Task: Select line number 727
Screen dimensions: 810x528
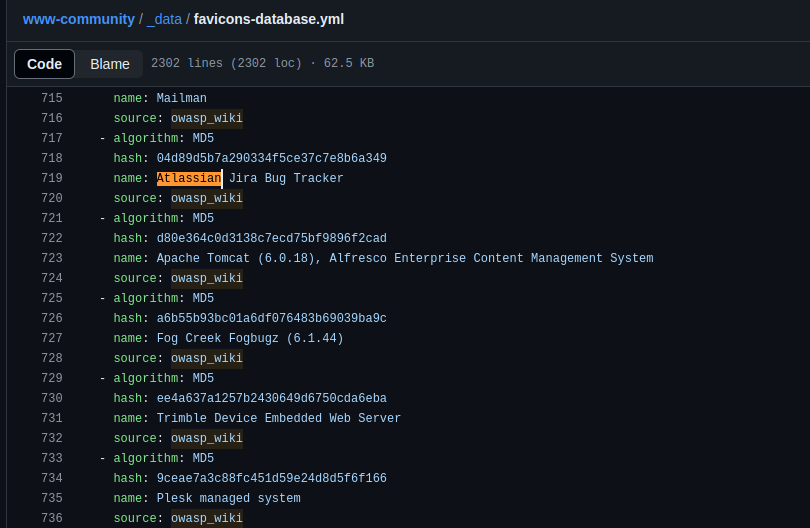Action: tap(52, 338)
